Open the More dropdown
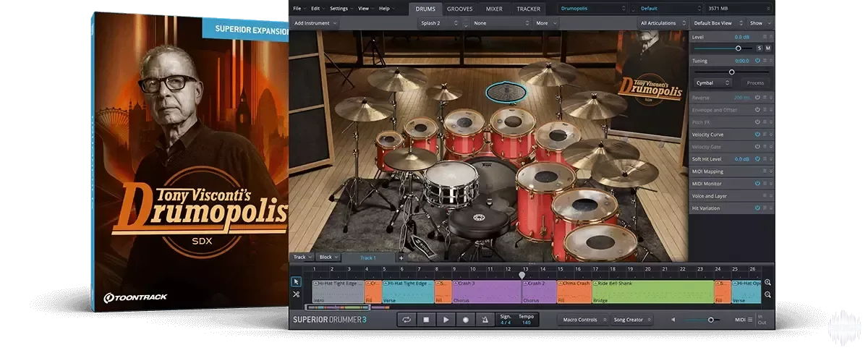The image size is (868, 353). [545, 23]
